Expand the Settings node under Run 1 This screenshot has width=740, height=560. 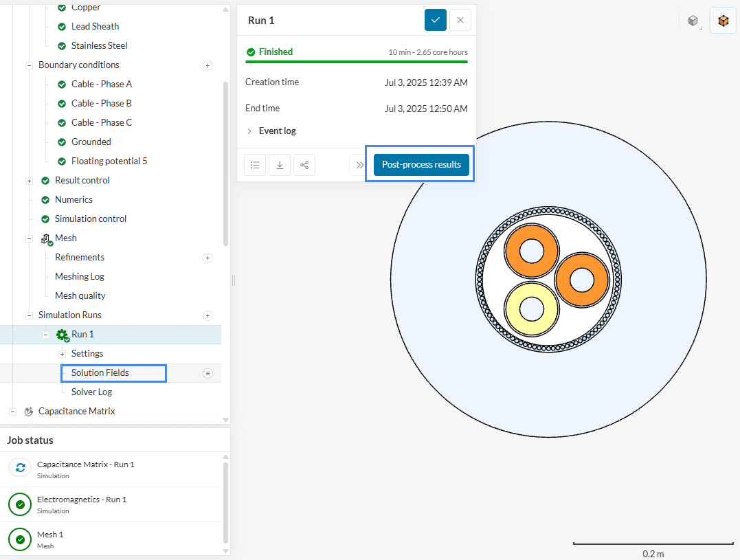pos(62,354)
